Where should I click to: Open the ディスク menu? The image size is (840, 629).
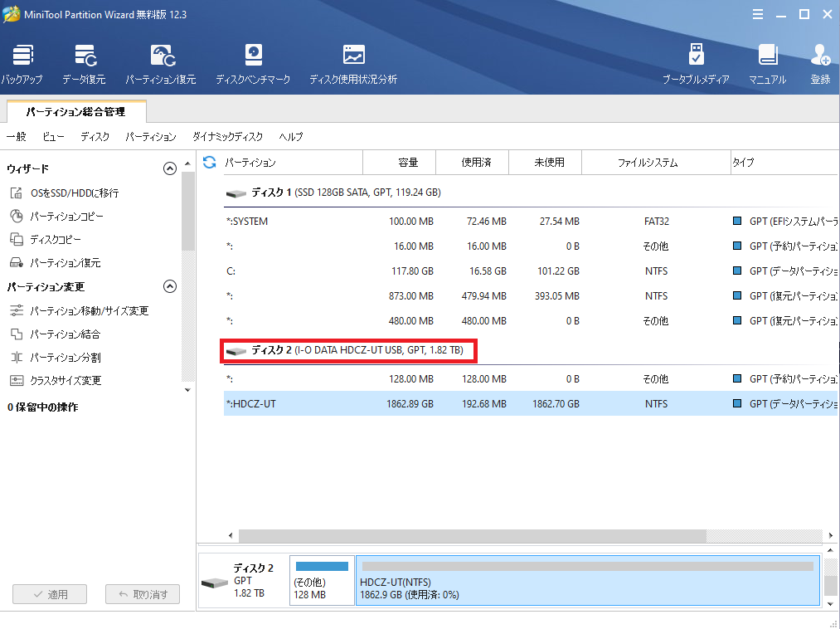95,137
